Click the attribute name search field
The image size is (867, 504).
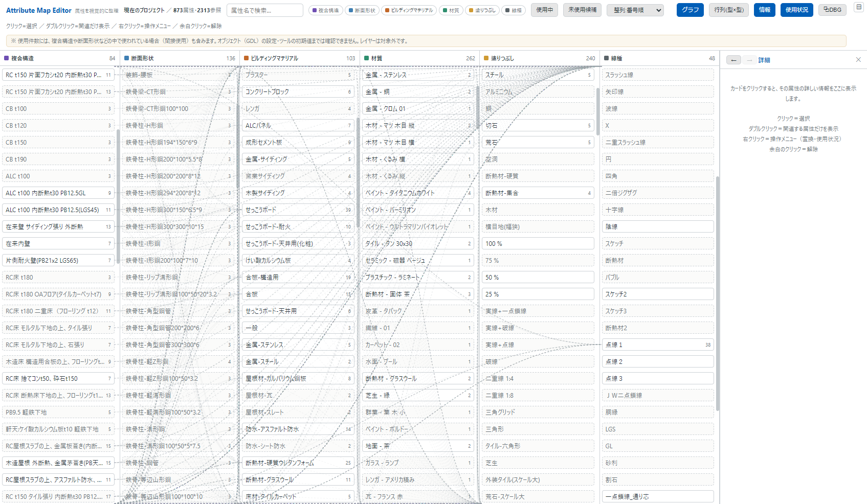[x=265, y=10]
